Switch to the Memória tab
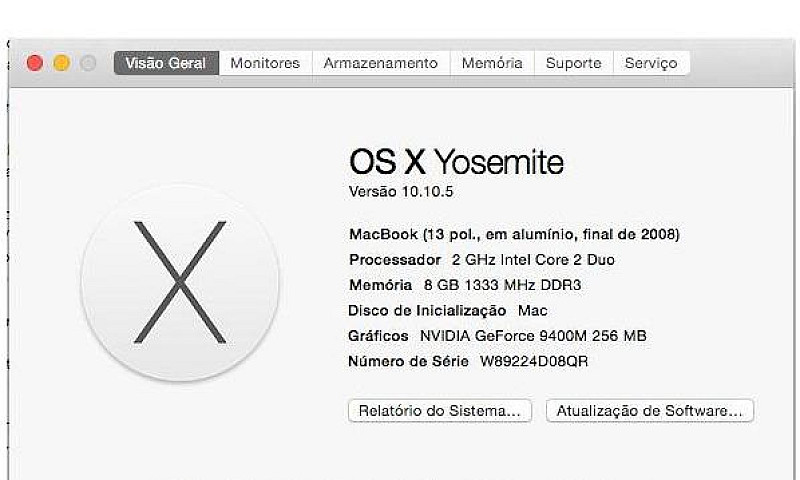 pos(492,63)
